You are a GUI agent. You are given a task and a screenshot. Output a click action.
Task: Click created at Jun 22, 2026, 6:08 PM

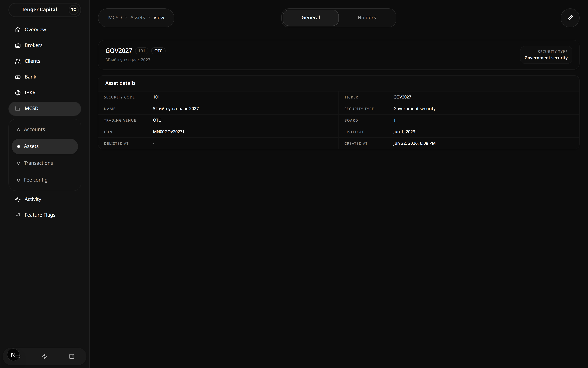point(414,143)
